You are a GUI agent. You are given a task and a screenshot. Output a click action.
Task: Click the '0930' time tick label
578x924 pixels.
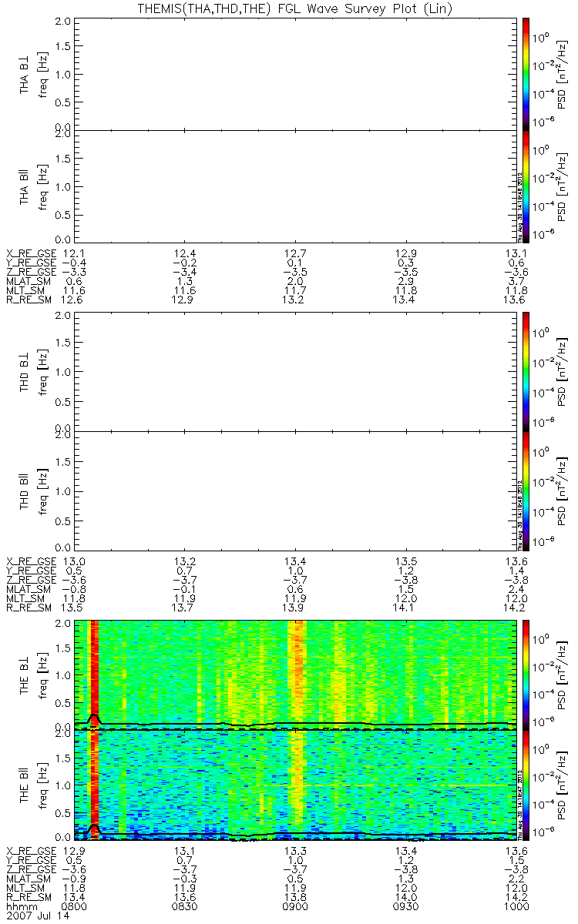405,908
